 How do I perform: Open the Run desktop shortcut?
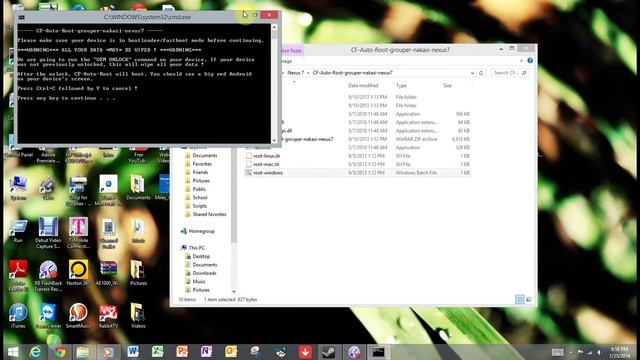pos(18,231)
